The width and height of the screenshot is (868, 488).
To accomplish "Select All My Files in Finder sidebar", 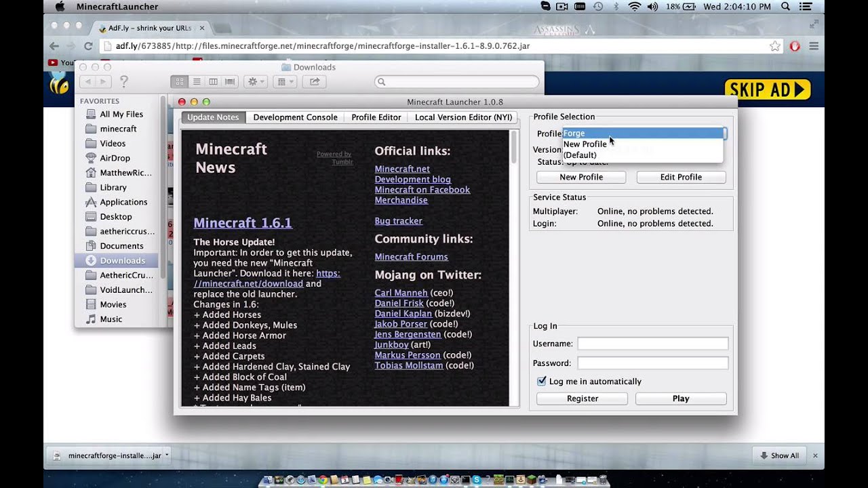I will pyautogui.click(x=116, y=114).
